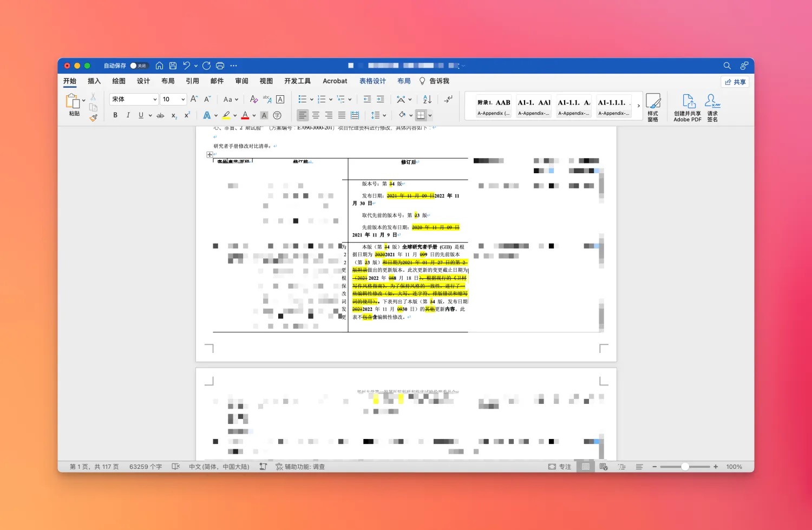Open the paste options dropdown arrow
Screen dimensions: 812x530
point(83,100)
